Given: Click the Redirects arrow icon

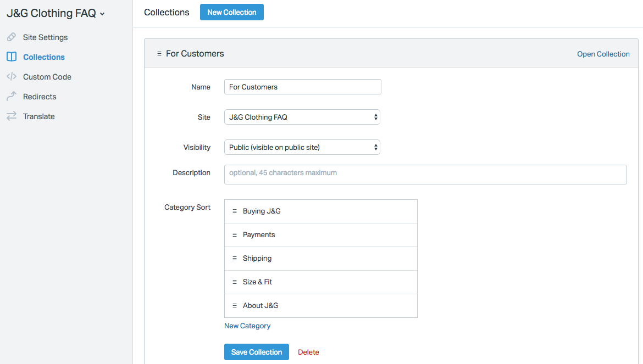Looking at the screenshot, I should click(11, 97).
